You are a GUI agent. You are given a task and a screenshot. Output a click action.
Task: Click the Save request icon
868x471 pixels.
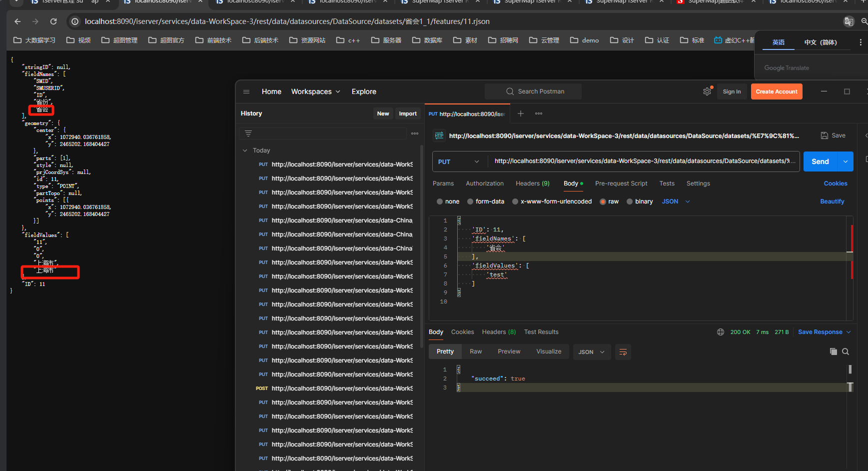click(825, 135)
